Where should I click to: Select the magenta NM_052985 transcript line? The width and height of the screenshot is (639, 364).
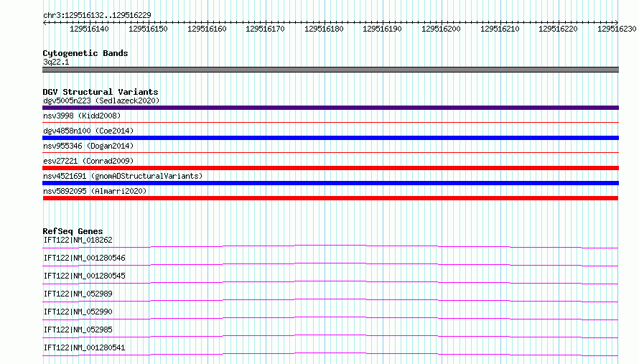coord(330,336)
